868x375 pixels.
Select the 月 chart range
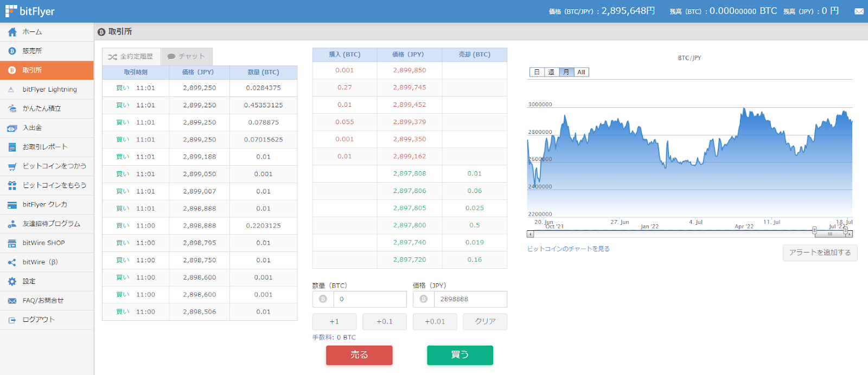pyautogui.click(x=566, y=72)
